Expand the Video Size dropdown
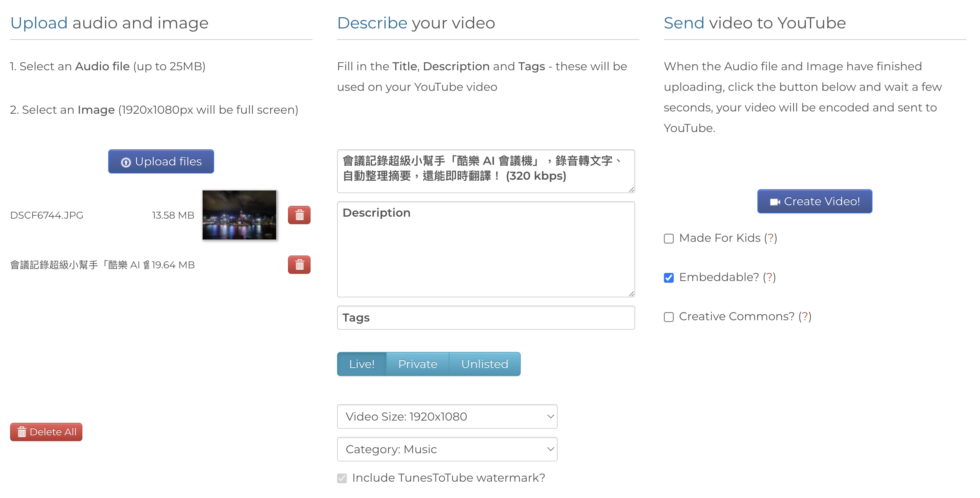 [x=447, y=417]
